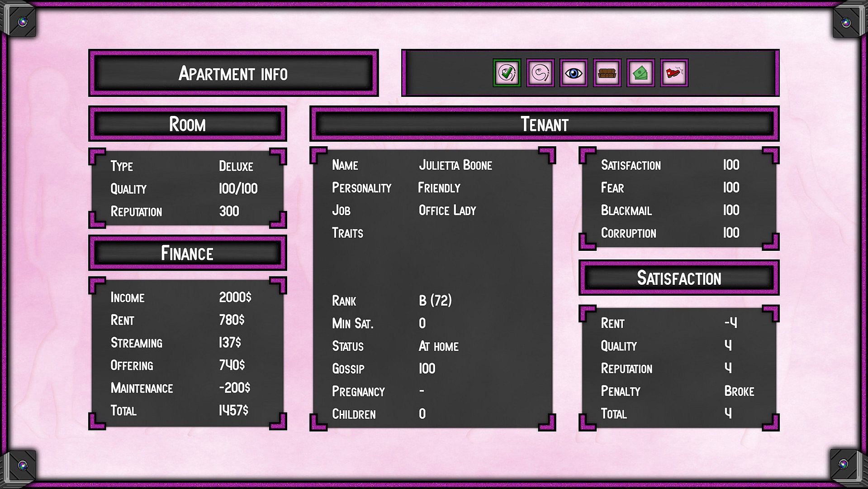
Task: Click the Min Sat. label
Action: [x=353, y=323]
